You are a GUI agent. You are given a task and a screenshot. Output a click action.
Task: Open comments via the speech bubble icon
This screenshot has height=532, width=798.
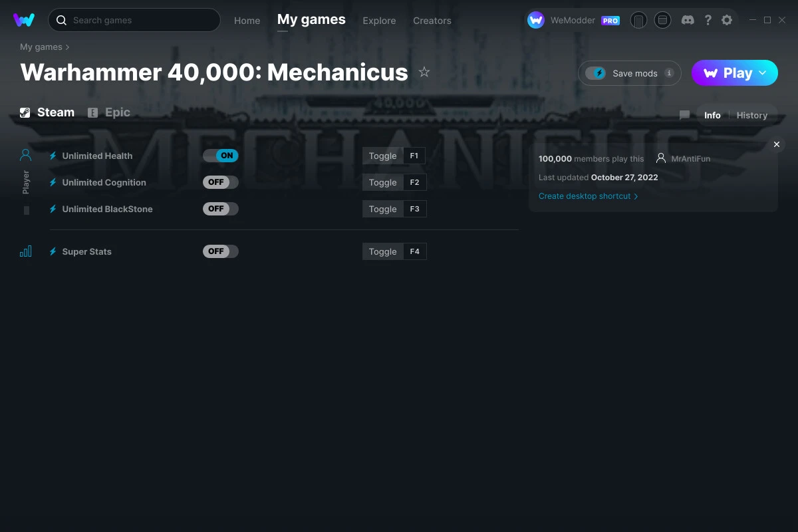point(684,115)
